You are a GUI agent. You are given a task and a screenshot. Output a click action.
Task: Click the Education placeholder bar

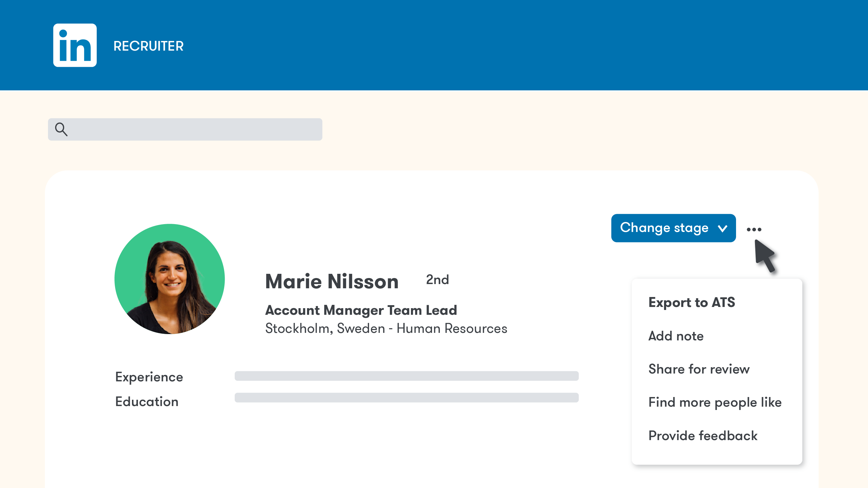406,398
